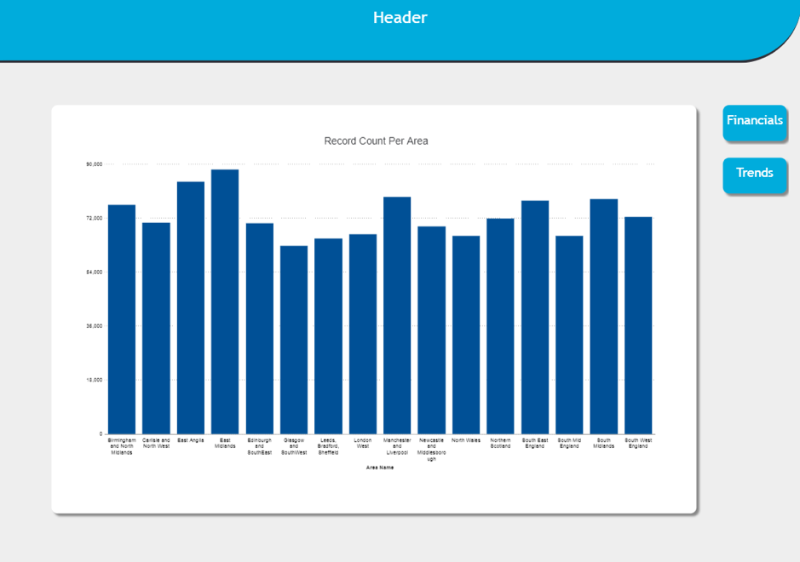800x562 pixels.
Task: Click the 'Record Count Per Area' chart title
Action: tap(376, 141)
